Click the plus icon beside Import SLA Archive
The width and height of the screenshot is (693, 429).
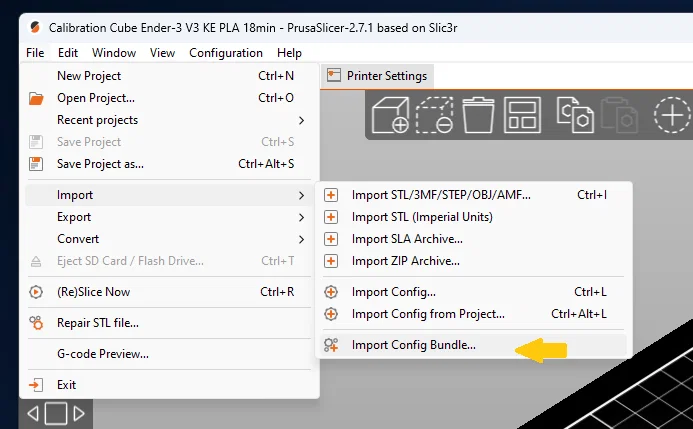(x=331, y=239)
